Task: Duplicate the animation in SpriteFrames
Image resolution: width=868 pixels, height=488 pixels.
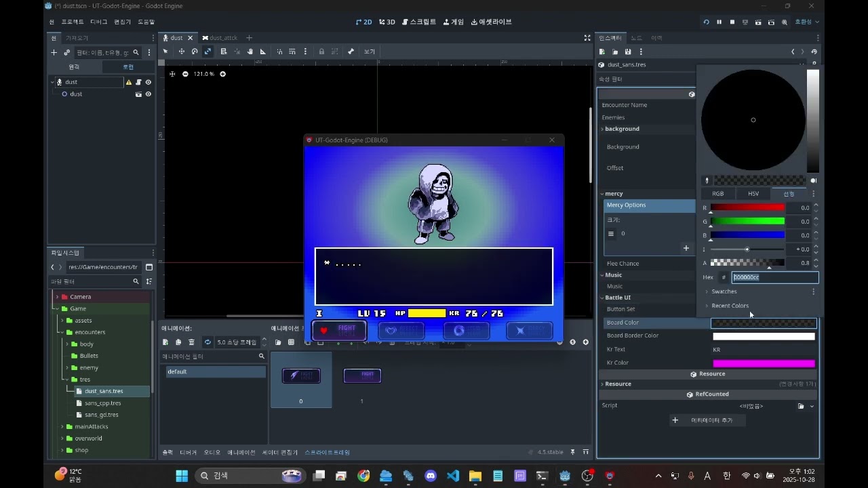Action: [178, 342]
